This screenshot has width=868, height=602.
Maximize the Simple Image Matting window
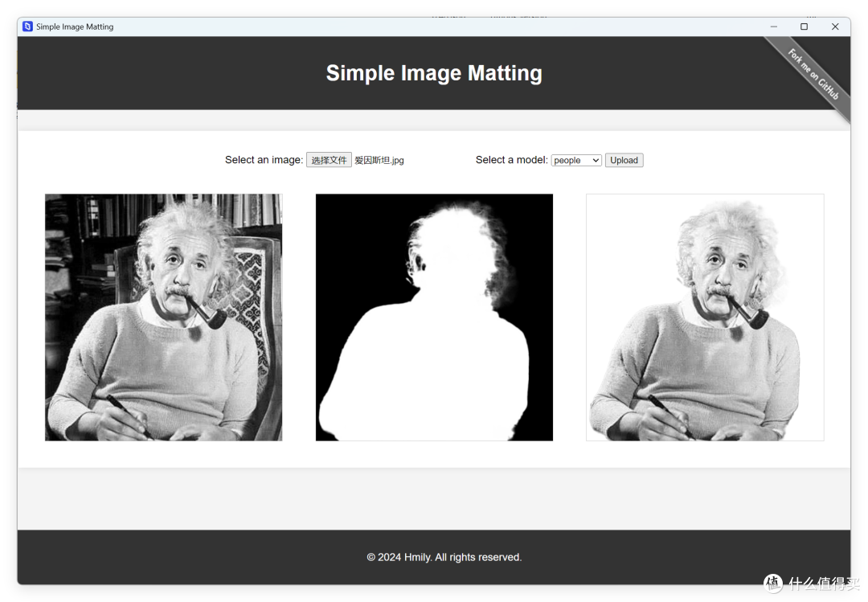point(805,27)
